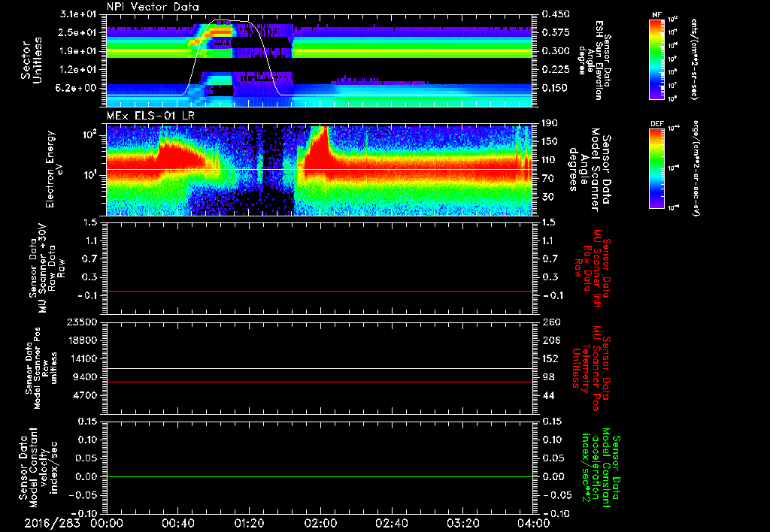The height and width of the screenshot is (532, 770).
Task: Click the '01:20' time tick label
Action: (248, 524)
